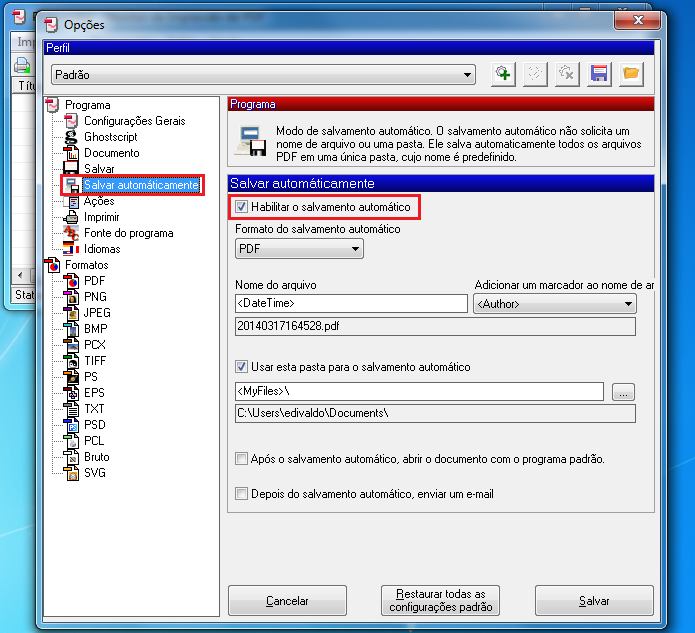Image resolution: width=695 pixels, height=633 pixels.
Task: Click the add new profile icon
Action: [x=503, y=73]
